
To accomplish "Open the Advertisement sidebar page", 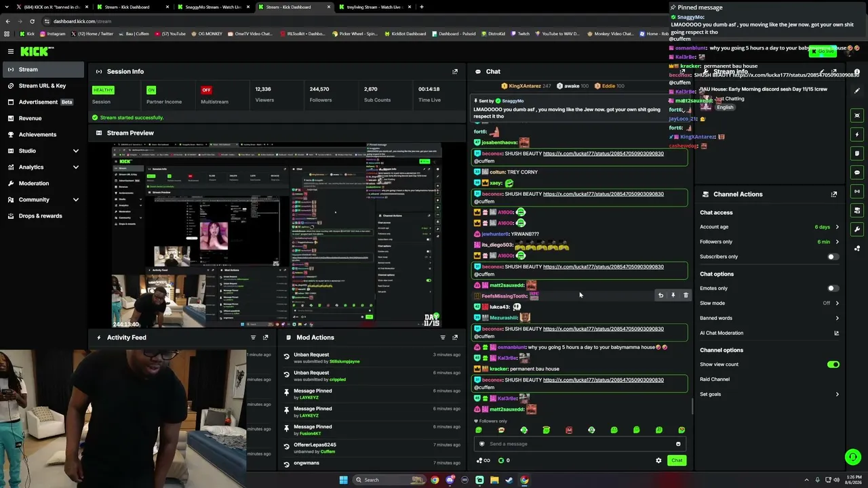I will (x=42, y=102).
